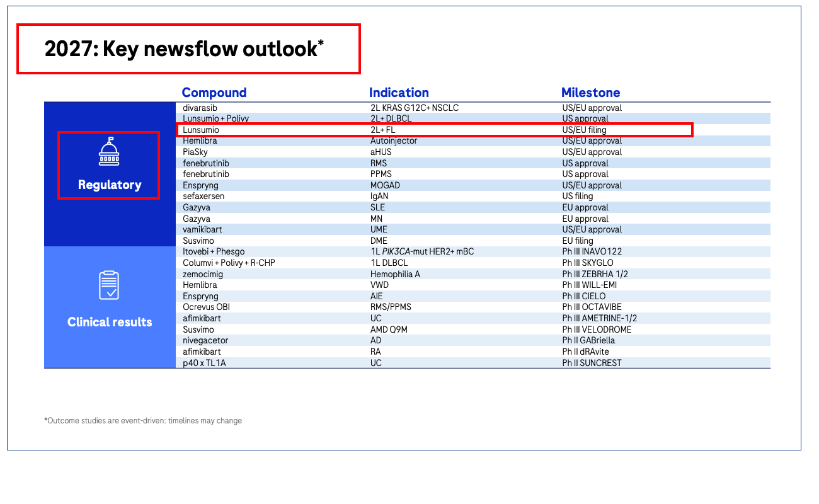This screenshot has width=819, height=504.
Task: Click the 'Hemophilia A' indication cell
Action: click(394, 274)
